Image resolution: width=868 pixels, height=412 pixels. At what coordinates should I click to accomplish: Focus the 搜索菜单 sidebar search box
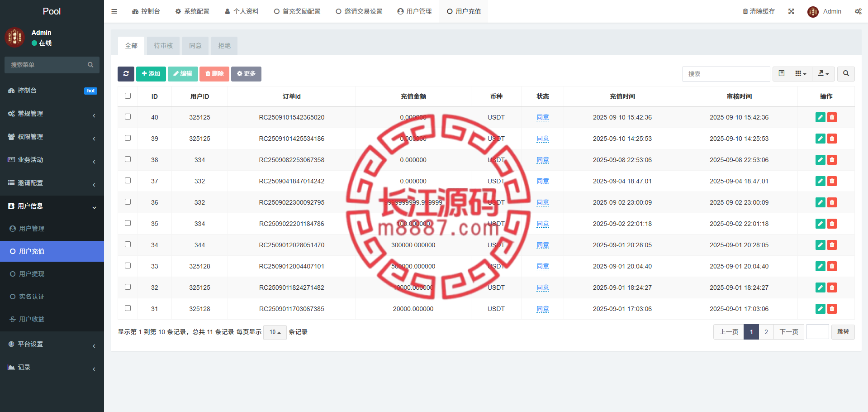tap(52, 65)
